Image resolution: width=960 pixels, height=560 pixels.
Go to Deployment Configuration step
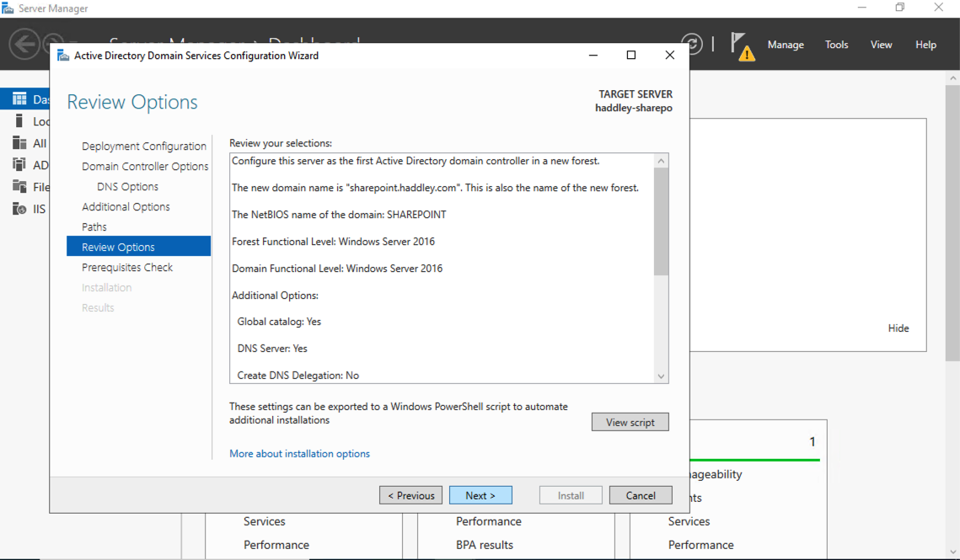click(144, 147)
